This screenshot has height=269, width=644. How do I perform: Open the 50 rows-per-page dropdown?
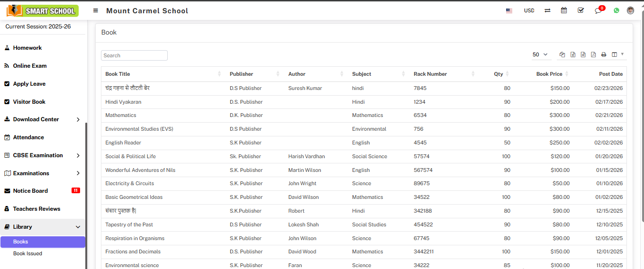pos(540,55)
